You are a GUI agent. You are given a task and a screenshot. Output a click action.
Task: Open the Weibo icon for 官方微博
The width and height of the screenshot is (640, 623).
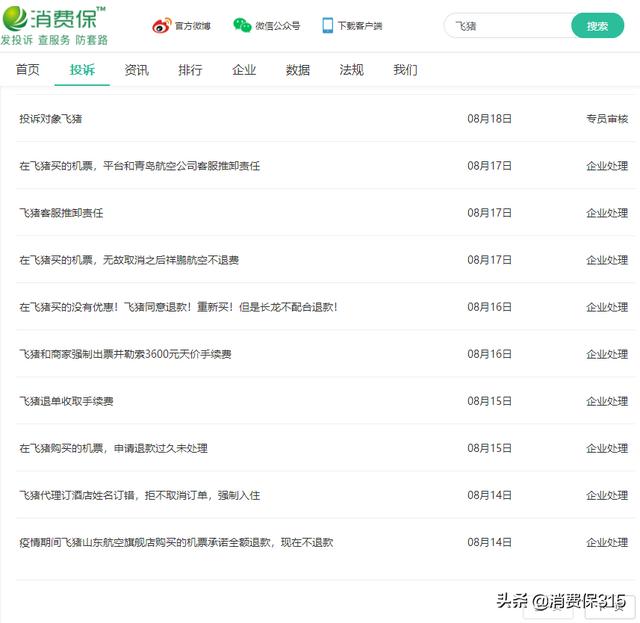pos(162,26)
